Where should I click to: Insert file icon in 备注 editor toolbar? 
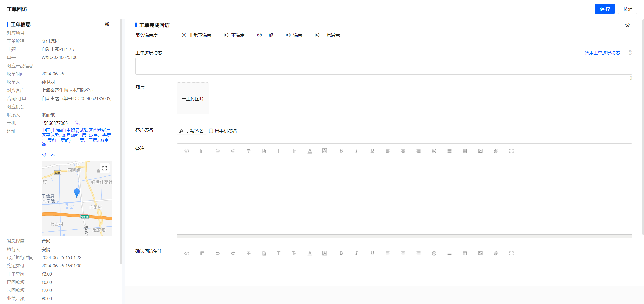[264, 151]
